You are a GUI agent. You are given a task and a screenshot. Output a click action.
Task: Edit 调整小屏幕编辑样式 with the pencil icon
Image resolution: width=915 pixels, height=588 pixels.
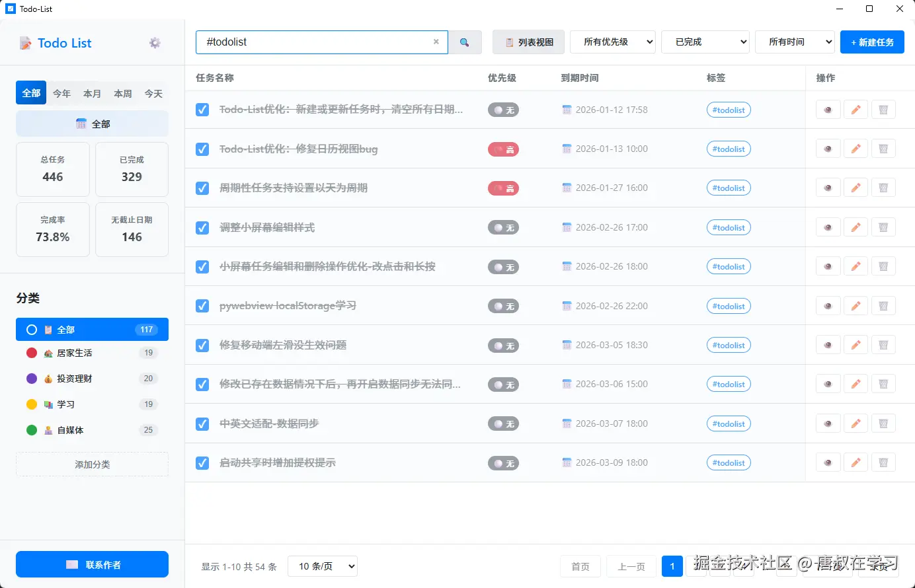855,227
